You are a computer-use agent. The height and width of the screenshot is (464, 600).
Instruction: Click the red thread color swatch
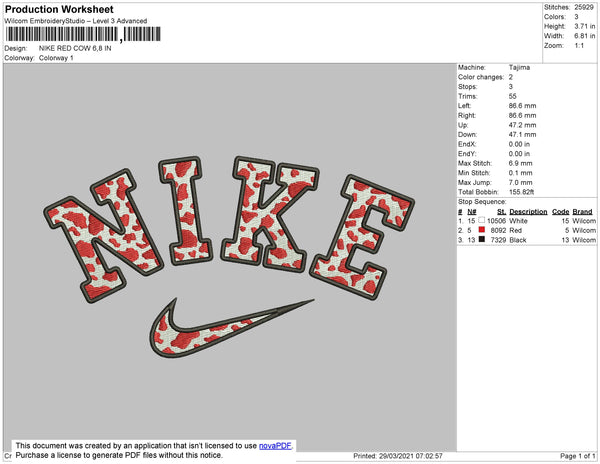pos(481,230)
